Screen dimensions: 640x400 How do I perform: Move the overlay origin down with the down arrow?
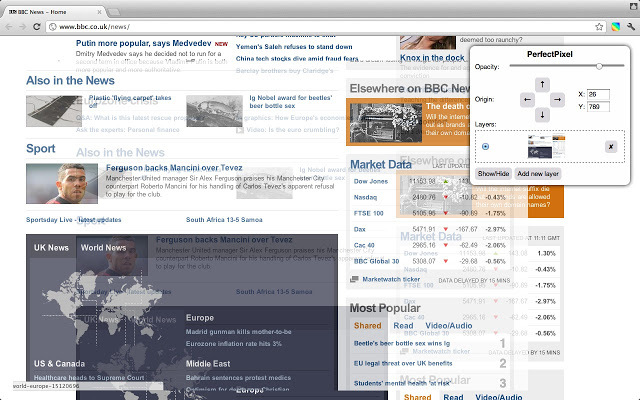pyautogui.click(x=542, y=115)
